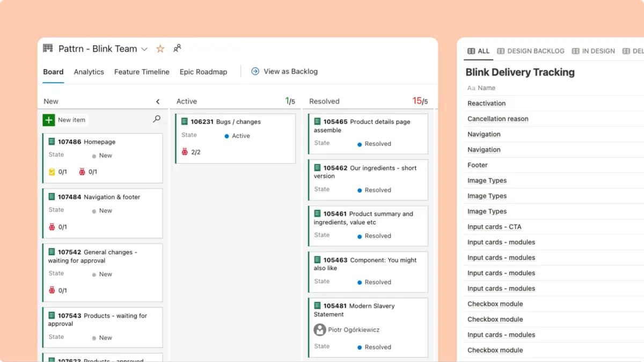Click the bug icon on General changes card
Viewport: 644px width, 362px height.
52,290
